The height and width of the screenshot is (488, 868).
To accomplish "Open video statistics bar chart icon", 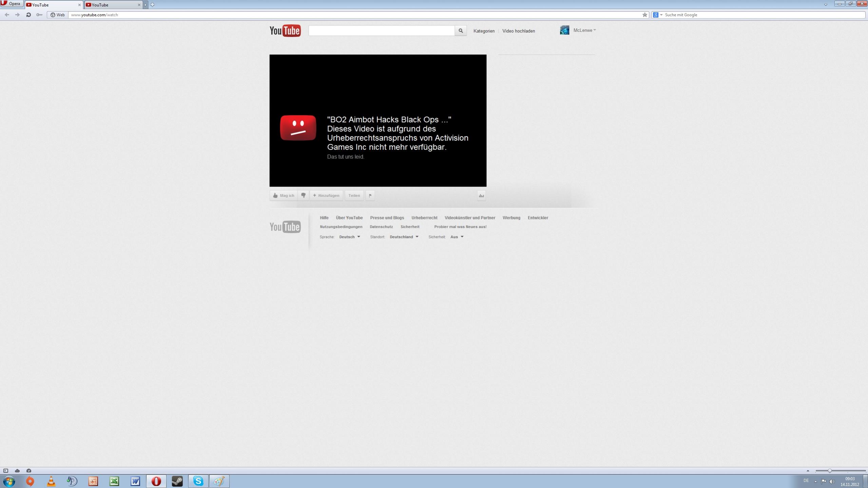I will [481, 196].
